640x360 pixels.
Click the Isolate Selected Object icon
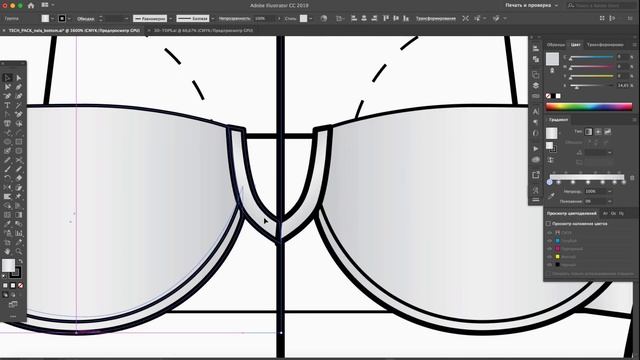(x=465, y=18)
